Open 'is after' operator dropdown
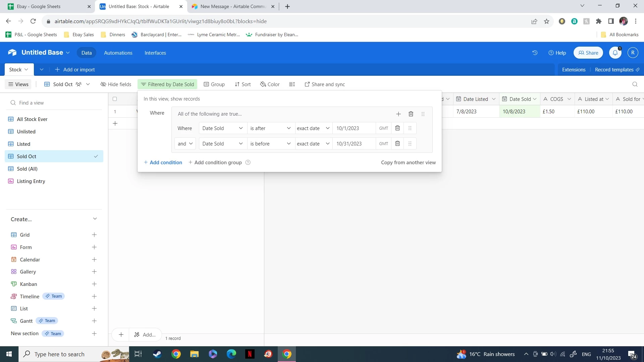This screenshot has width=644, height=362. click(x=270, y=128)
